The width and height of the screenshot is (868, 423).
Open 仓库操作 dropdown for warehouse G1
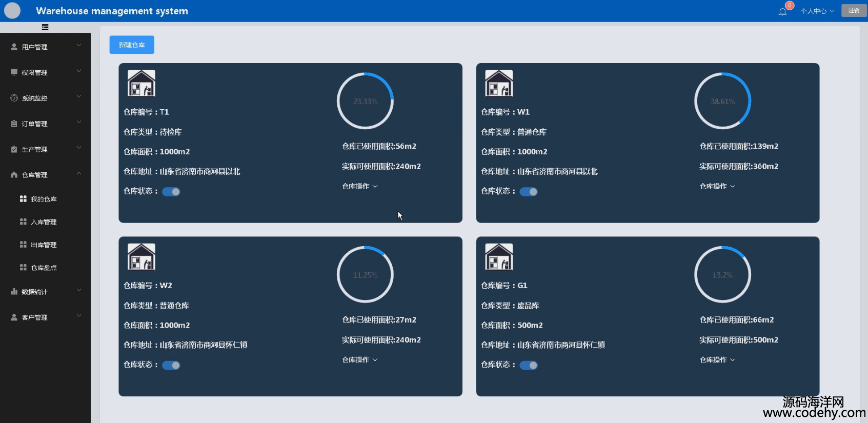[x=717, y=360]
